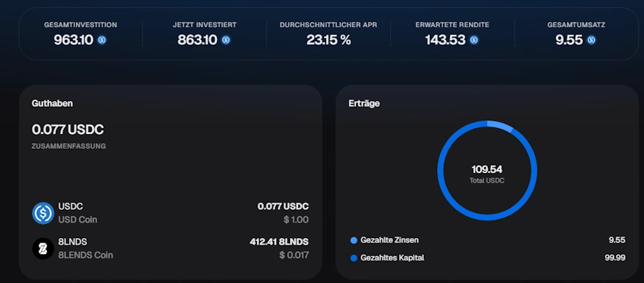Viewport: 644px width, 283px height.
Task: Click the Durchschnittlicher APR 23.15 % figure
Action: pyautogui.click(x=328, y=40)
